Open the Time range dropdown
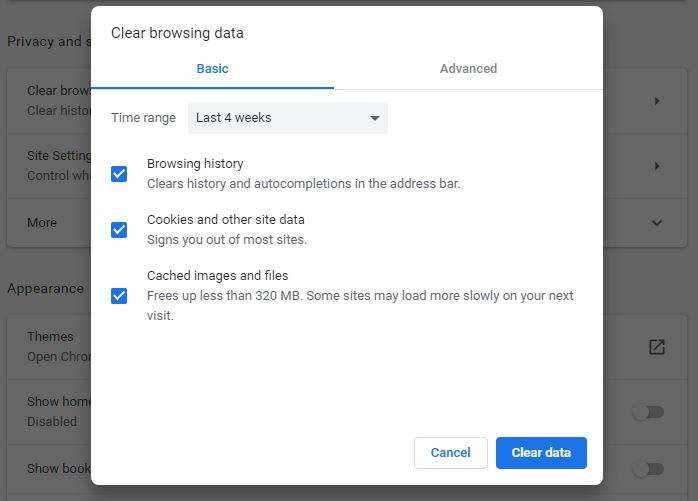 click(x=287, y=118)
